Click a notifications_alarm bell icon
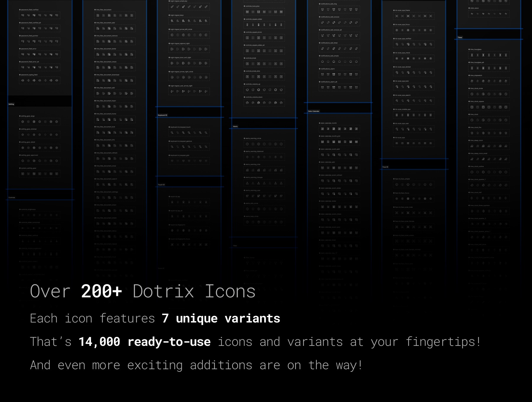The height and width of the screenshot is (402, 532). [322, 74]
